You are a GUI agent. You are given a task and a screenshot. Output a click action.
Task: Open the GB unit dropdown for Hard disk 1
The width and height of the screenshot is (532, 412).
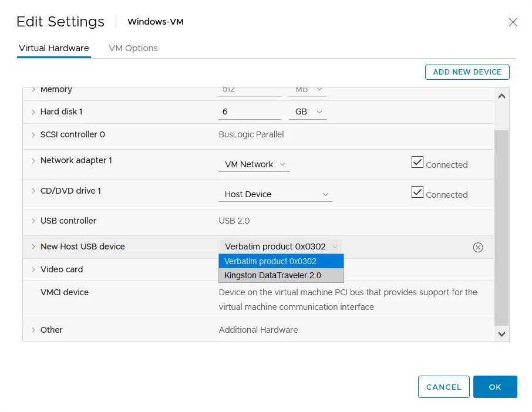click(x=308, y=111)
